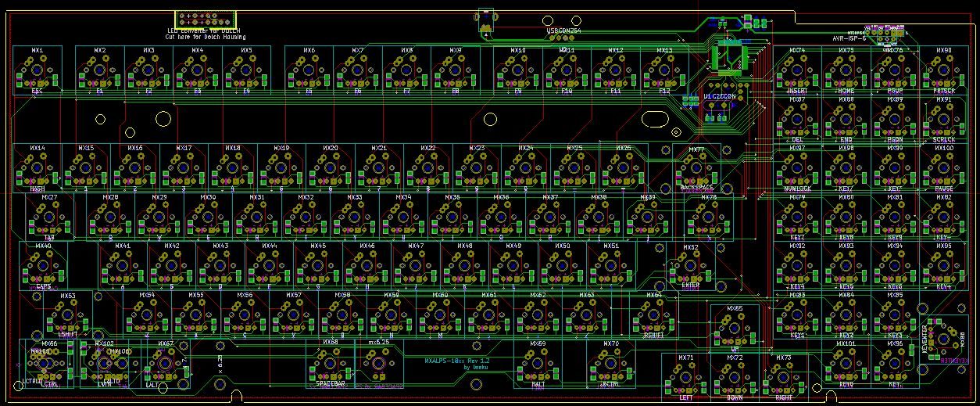Select the MX76 PGUP switch footprint
Screen dimensions: 980x406
coord(895,70)
